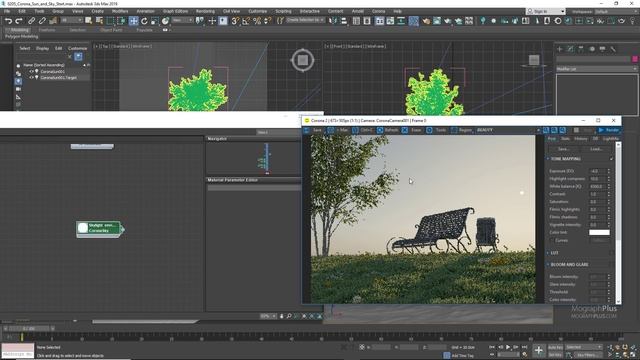The image size is (640, 360).
Task: Open the View reference coordinate system dropdown
Action: [182, 20]
